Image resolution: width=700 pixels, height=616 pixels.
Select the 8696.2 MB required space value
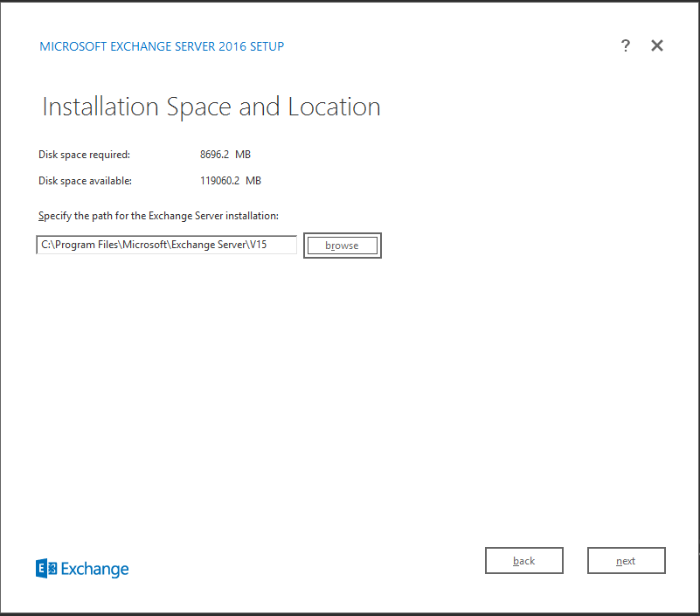(225, 155)
